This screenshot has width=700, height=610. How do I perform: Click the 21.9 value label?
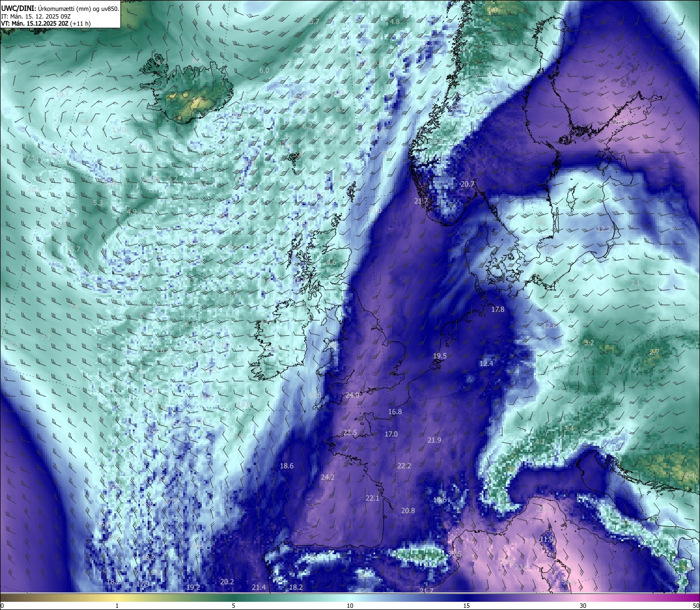click(434, 440)
